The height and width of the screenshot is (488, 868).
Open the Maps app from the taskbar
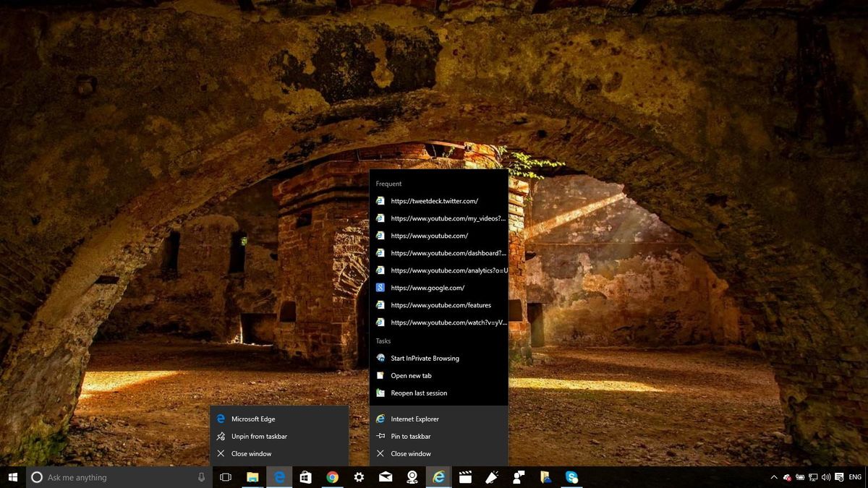point(412,477)
